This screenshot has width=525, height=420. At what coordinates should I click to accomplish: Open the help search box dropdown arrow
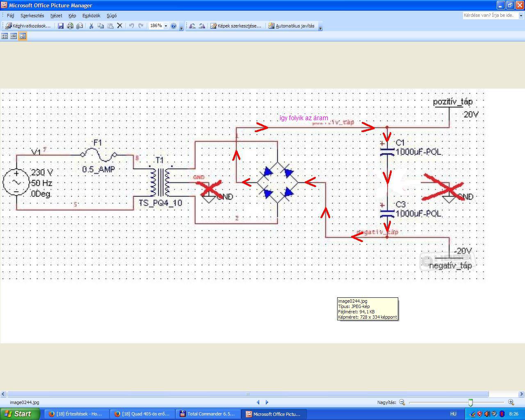point(521,16)
